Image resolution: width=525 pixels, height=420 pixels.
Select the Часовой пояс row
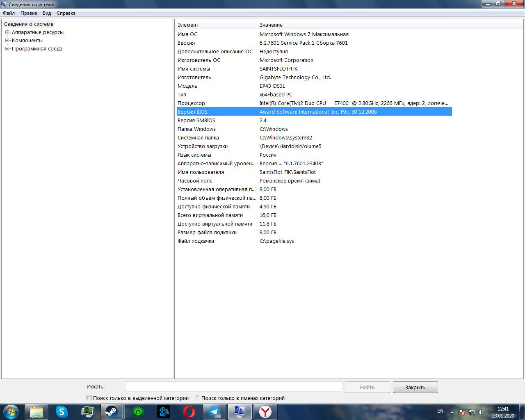(314, 181)
